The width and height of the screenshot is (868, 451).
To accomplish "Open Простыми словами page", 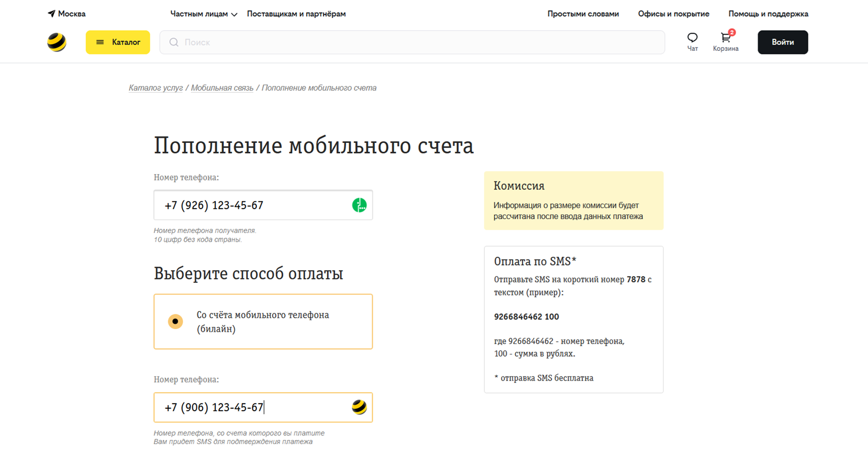I will (583, 14).
